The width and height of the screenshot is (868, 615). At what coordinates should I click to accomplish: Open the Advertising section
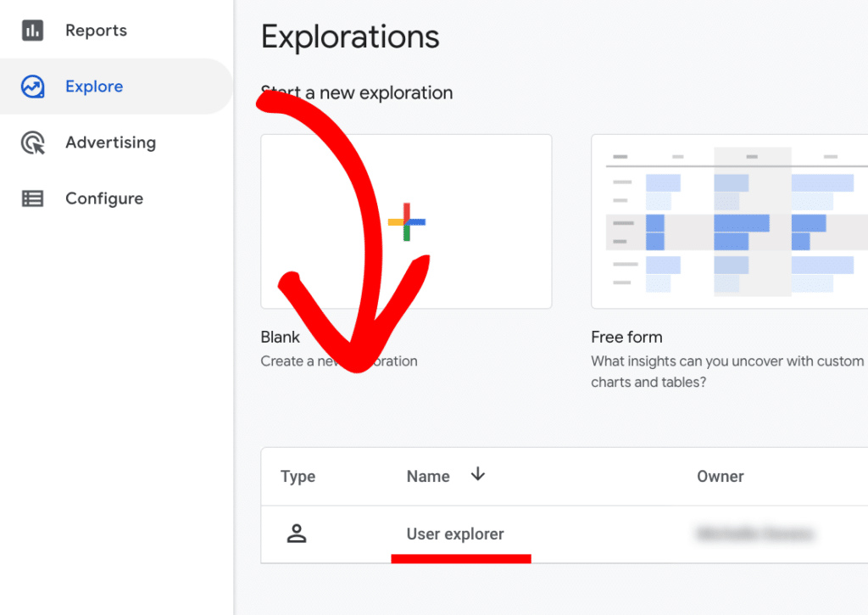[x=110, y=143]
